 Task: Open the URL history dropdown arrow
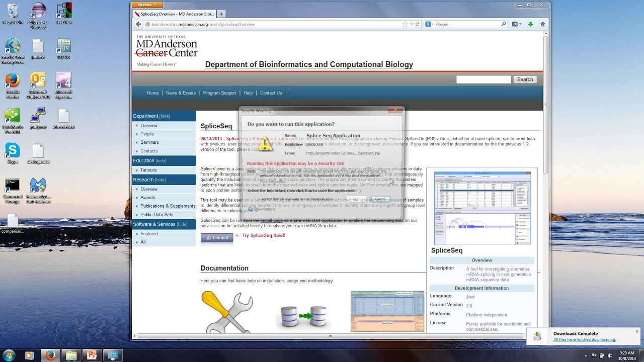tap(412, 24)
